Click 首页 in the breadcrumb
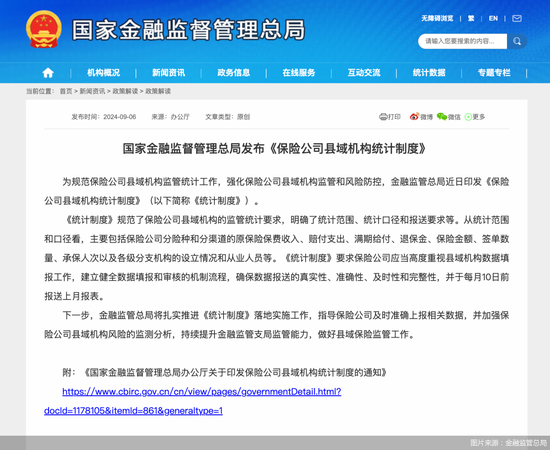The width and height of the screenshot is (550, 450). 66,91
